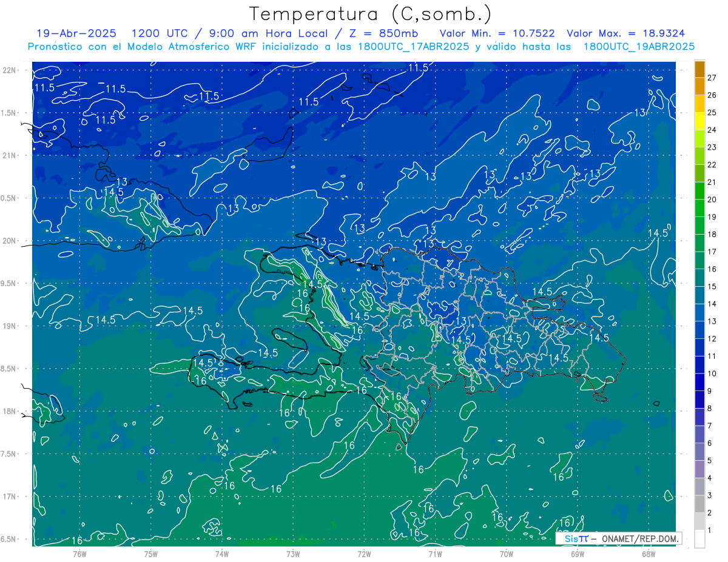Click the "8.5N" latitude axis label
The image size is (728, 562).
pyautogui.click(x=8, y=369)
